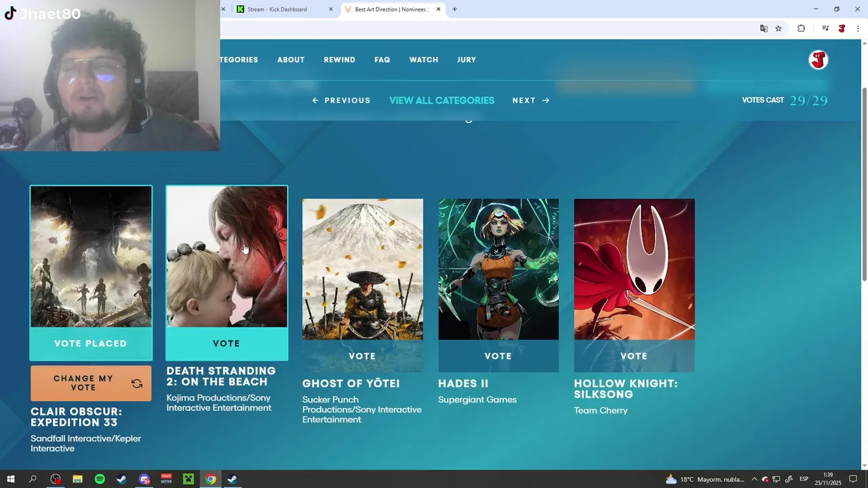The height and width of the screenshot is (488, 868).
Task: Open File Explorer from the taskbar
Action: 77,479
